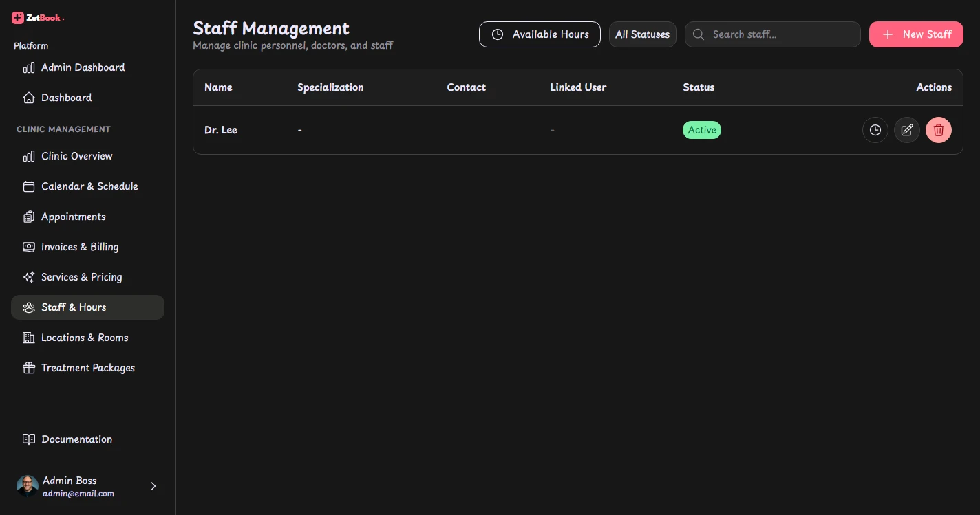980x515 pixels.
Task: Open the All Statuses filter dropdown
Action: (x=643, y=34)
